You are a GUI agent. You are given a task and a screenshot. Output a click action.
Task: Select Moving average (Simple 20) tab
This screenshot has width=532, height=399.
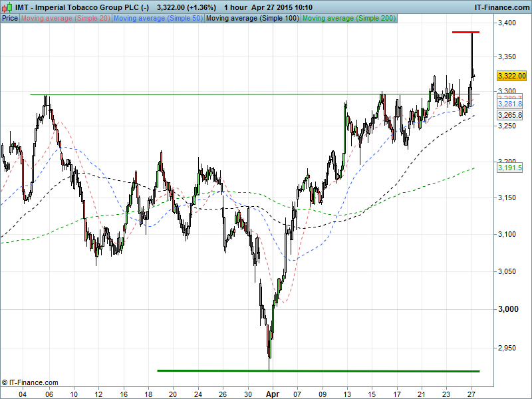click(66, 19)
